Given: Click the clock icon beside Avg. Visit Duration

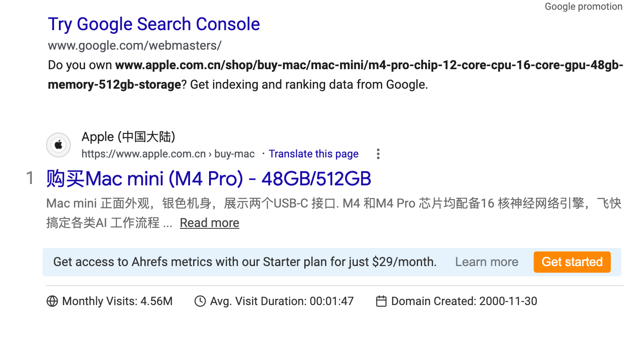Looking at the screenshot, I should coord(200,302).
